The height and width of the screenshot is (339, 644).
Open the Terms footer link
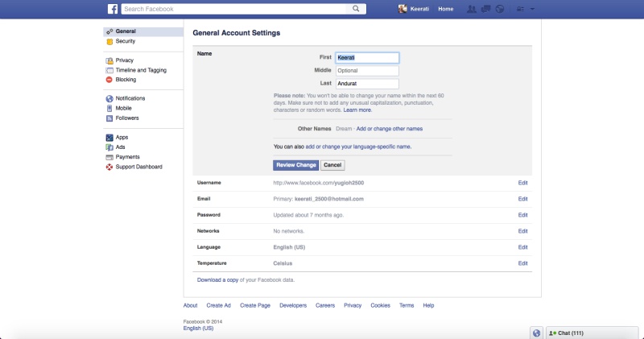coord(407,305)
